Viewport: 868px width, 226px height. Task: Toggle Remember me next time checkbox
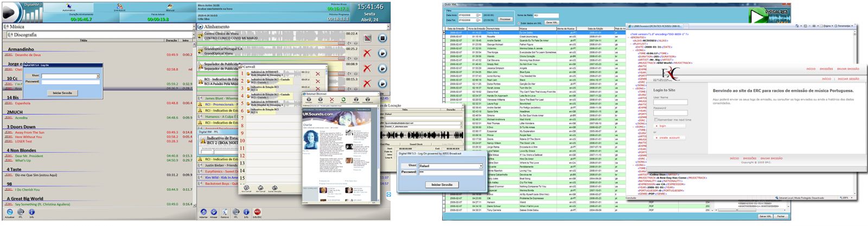tap(655, 120)
